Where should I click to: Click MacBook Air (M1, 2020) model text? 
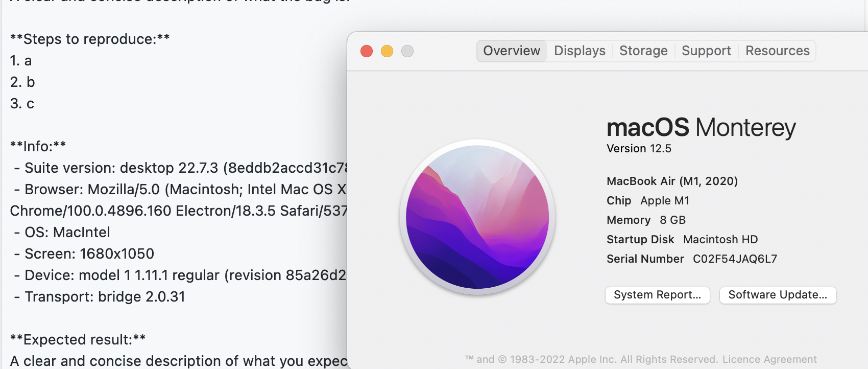point(672,181)
